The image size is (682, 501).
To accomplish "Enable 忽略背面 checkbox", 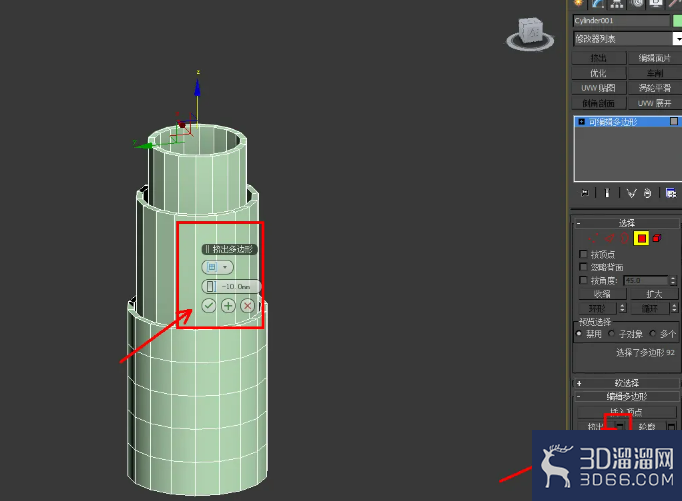I will pos(583,267).
